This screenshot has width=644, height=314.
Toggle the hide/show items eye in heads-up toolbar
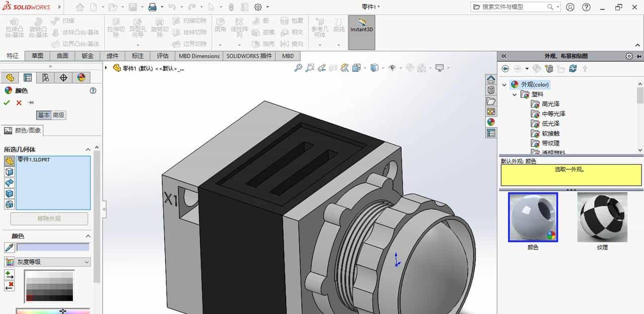pos(392,68)
